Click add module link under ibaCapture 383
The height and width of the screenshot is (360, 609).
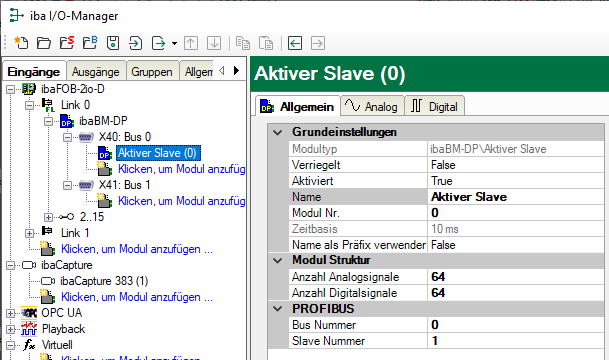coord(137,297)
